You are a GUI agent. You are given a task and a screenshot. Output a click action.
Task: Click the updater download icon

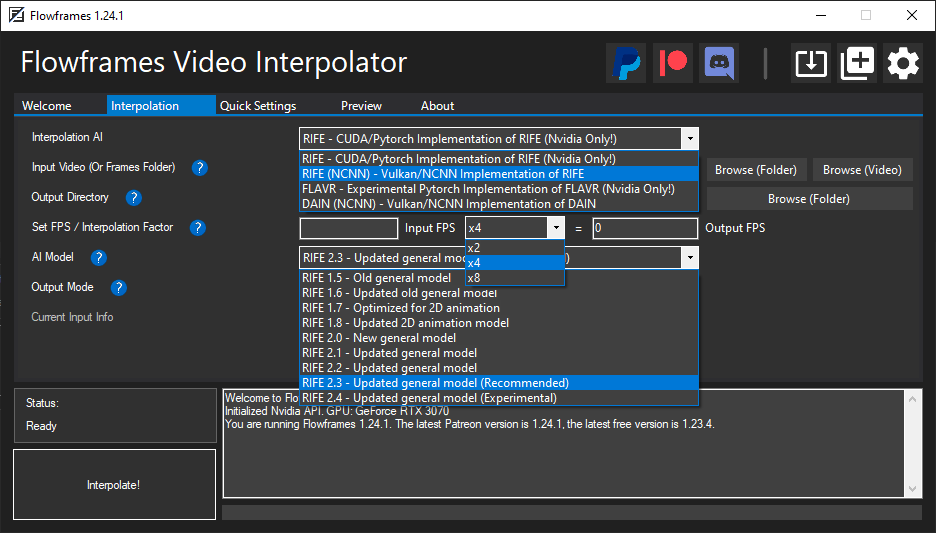point(811,63)
